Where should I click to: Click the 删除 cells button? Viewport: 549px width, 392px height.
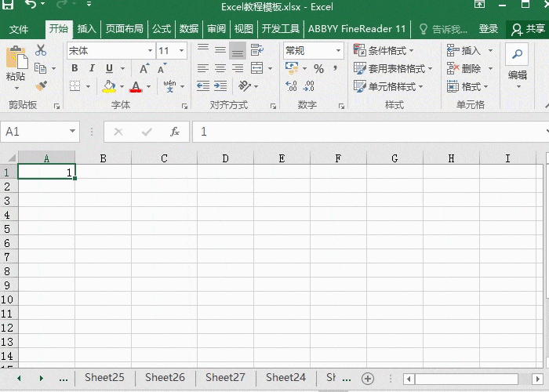(x=464, y=68)
